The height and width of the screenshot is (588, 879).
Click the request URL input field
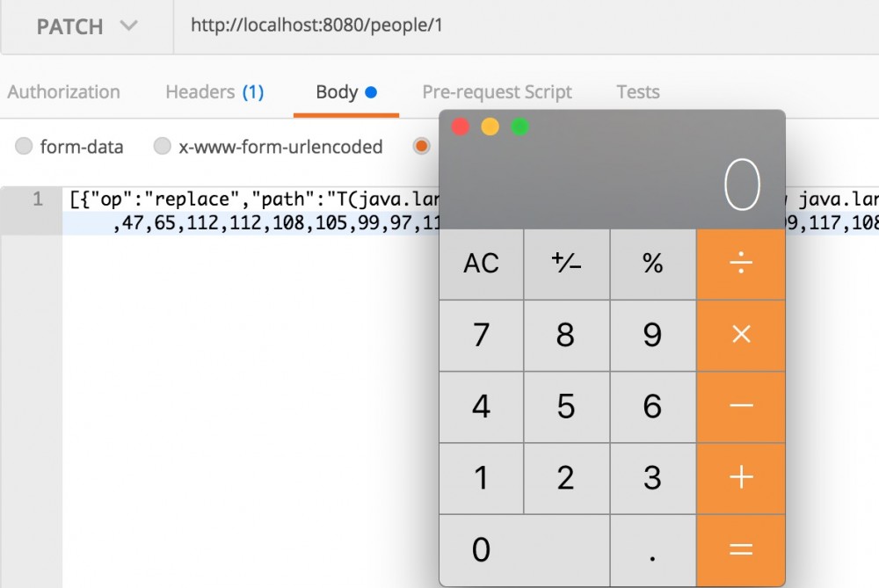point(527,26)
